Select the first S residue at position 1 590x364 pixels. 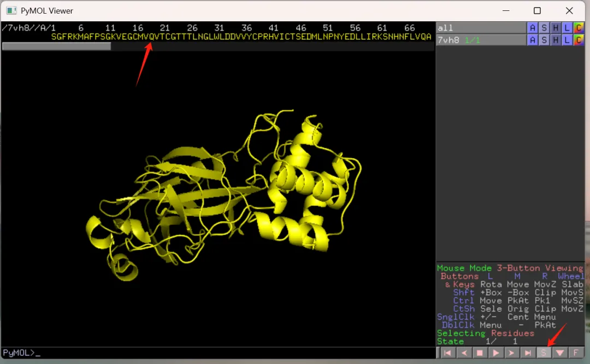point(54,37)
